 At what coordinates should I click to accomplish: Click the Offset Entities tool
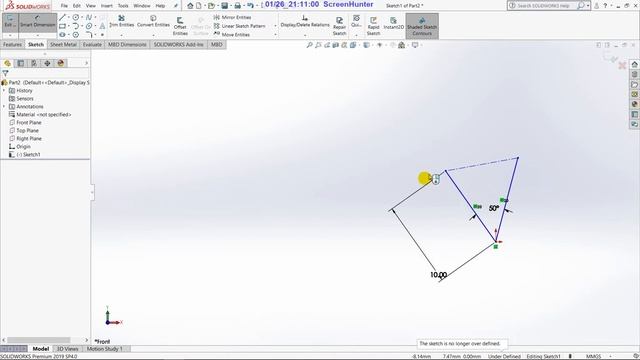point(180,26)
